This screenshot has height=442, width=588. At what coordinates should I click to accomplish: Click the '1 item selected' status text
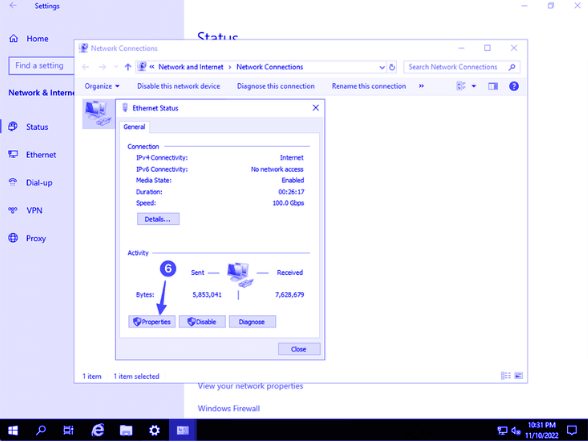[x=136, y=376]
